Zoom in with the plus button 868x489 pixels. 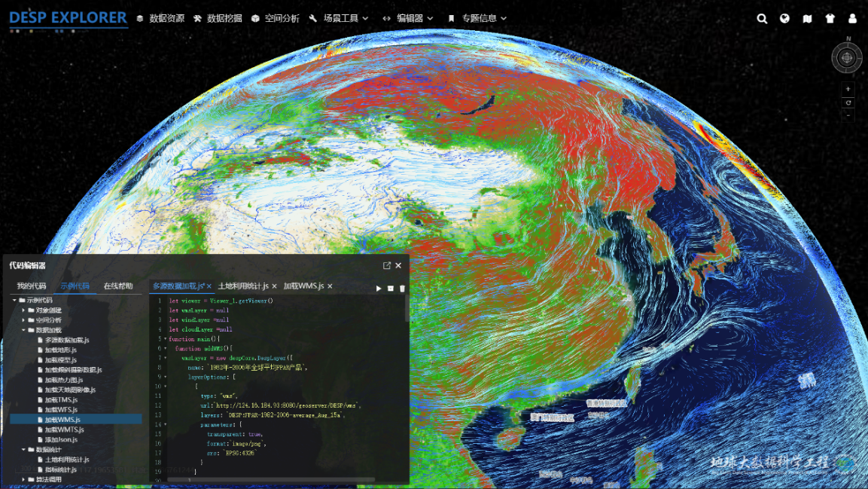(x=848, y=89)
